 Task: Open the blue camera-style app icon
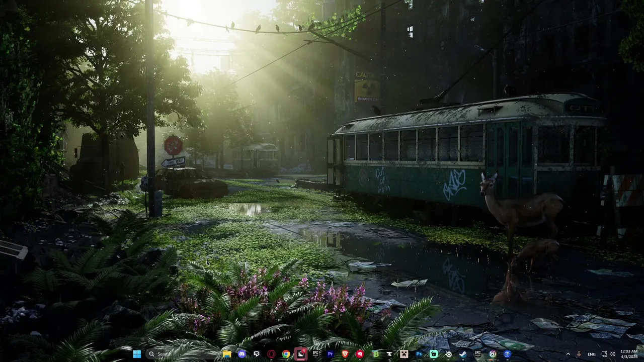click(x=507, y=354)
